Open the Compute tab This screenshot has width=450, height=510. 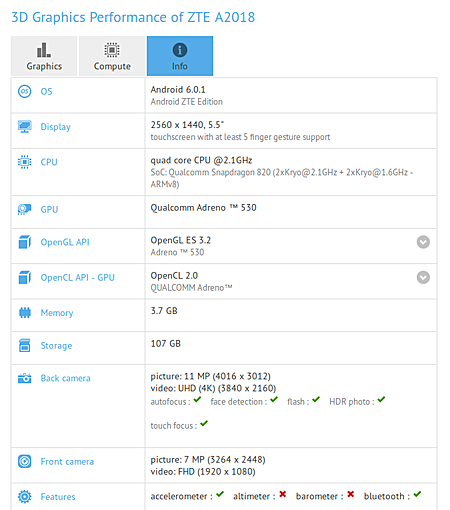pyautogui.click(x=112, y=56)
